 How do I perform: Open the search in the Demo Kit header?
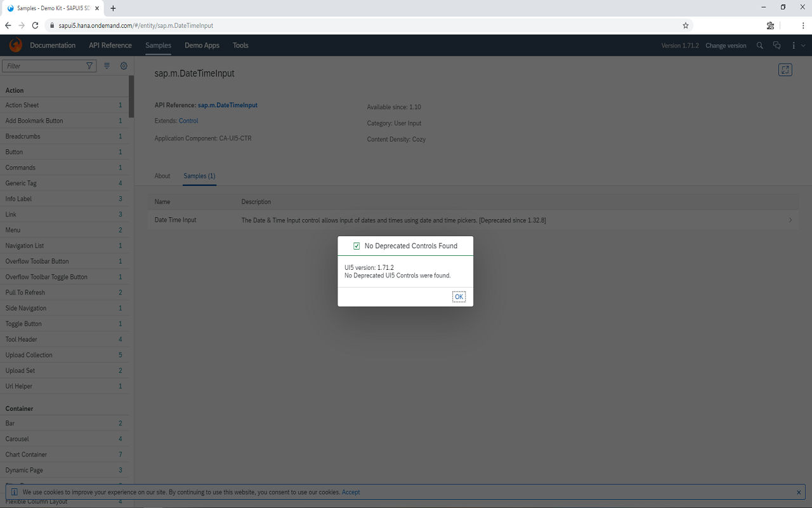pyautogui.click(x=759, y=45)
